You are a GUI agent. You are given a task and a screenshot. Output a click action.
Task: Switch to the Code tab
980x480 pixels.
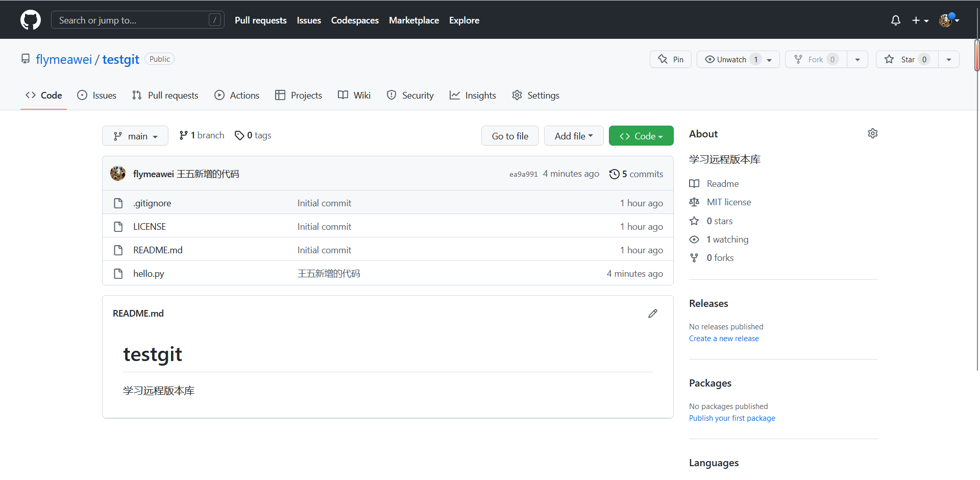(44, 95)
